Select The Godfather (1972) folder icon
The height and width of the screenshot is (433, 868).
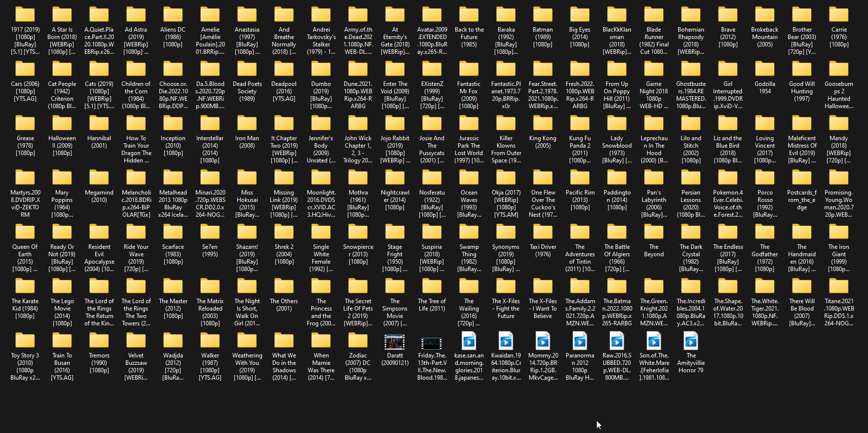click(765, 232)
